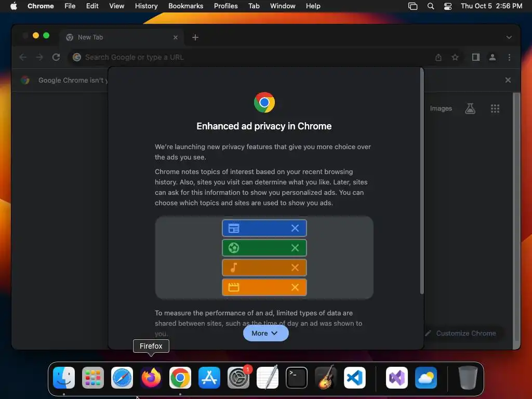The image size is (532, 399).
Task: Open the History menu
Action: pyautogui.click(x=146, y=6)
